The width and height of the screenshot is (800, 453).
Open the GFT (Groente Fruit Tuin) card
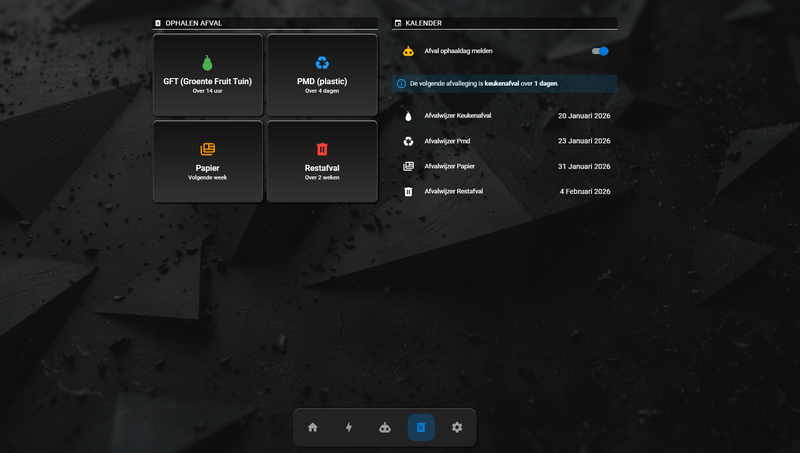pos(208,75)
